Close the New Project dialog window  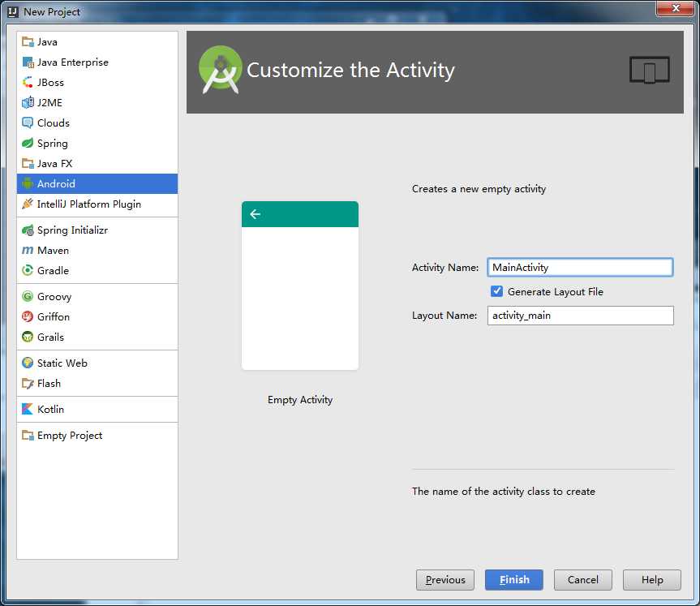676,8
